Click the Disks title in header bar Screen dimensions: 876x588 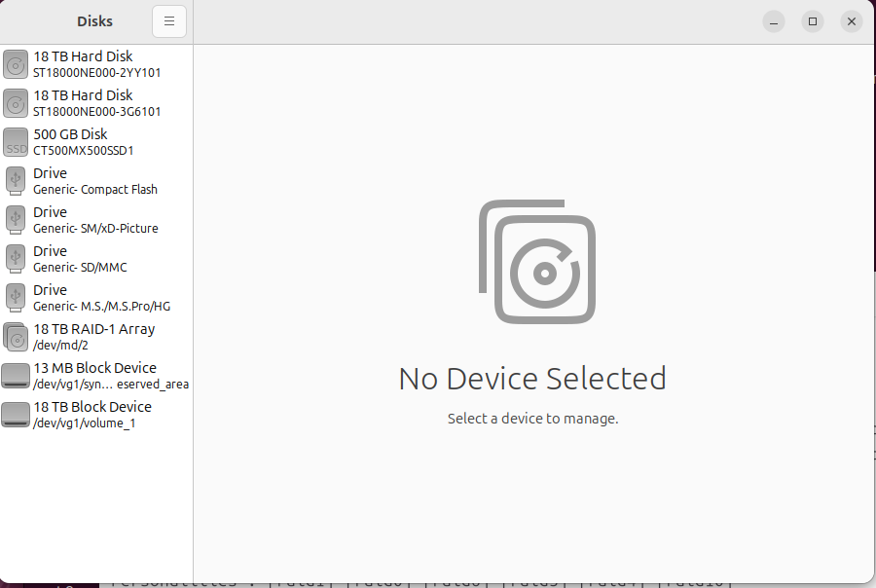coord(94,21)
